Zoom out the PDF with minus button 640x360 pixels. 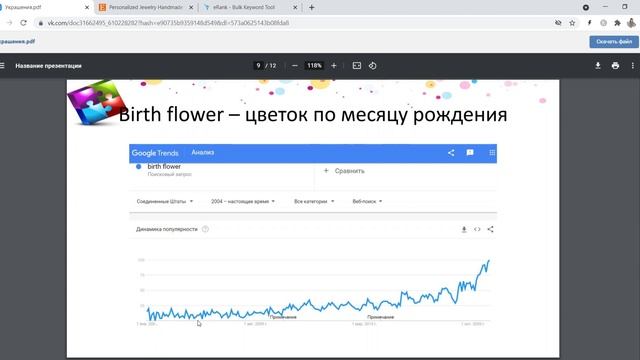tap(295, 66)
